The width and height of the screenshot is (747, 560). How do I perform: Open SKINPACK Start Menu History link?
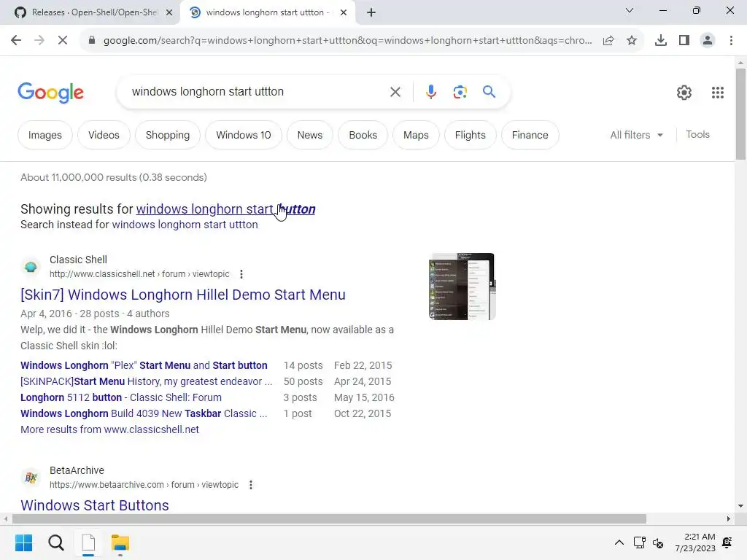click(146, 381)
